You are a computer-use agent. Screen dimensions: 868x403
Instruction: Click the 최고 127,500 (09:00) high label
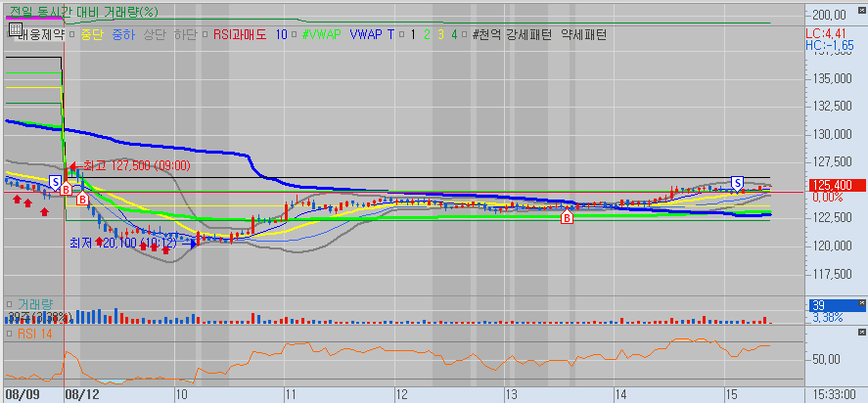tap(136, 165)
